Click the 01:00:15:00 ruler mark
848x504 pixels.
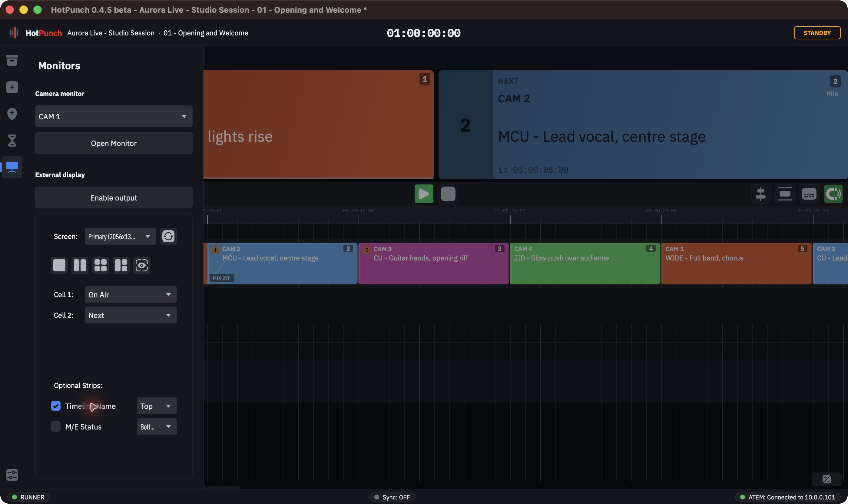tap(510, 211)
